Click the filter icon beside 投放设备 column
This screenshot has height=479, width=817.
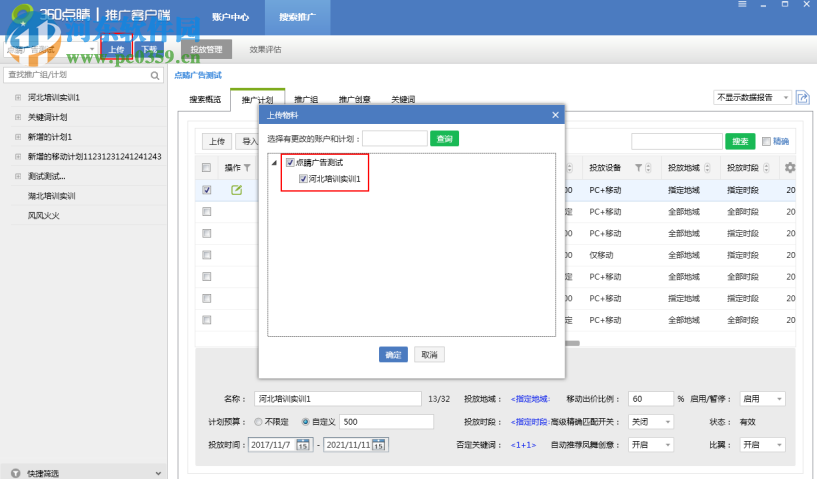pyautogui.click(x=638, y=168)
